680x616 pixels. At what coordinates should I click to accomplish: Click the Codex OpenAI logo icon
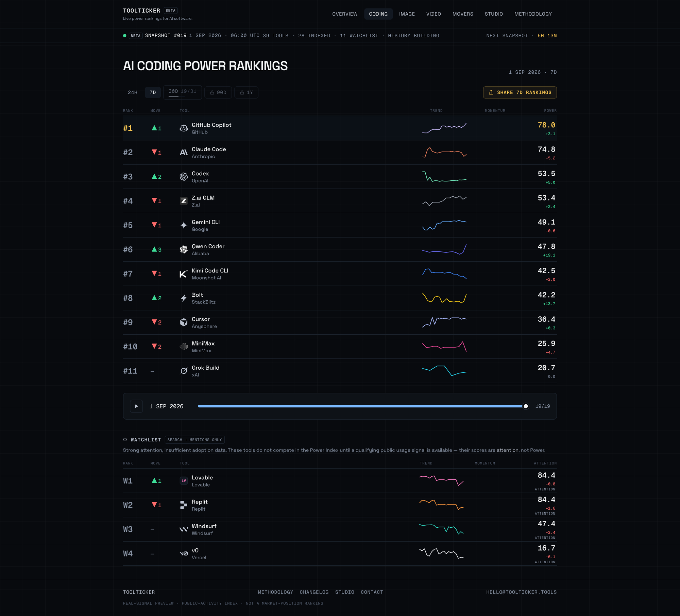[x=184, y=177]
